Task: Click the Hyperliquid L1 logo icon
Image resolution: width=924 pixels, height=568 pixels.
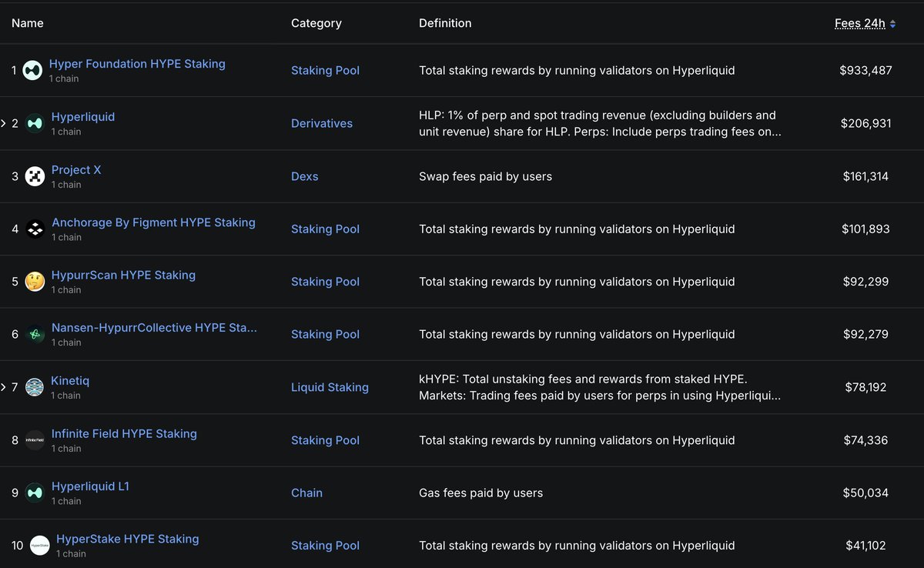Action: point(35,493)
